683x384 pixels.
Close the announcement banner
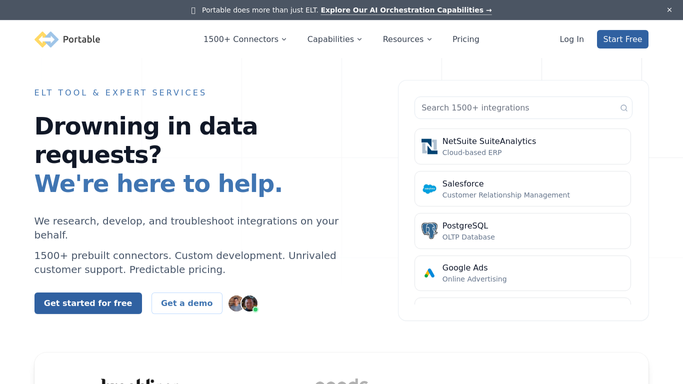click(669, 10)
